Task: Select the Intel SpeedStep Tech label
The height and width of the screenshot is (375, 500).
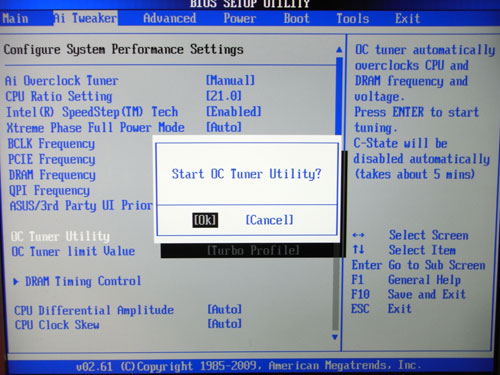Action: click(92, 112)
